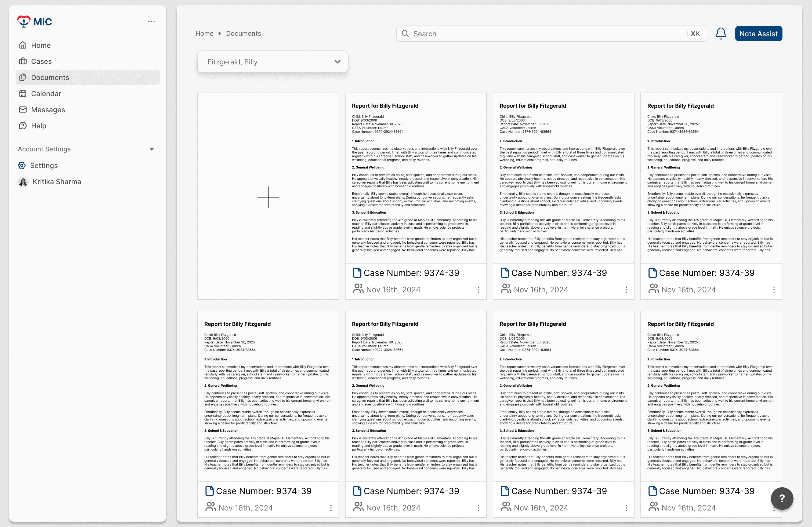Click the MIC heart logo

pos(24,21)
